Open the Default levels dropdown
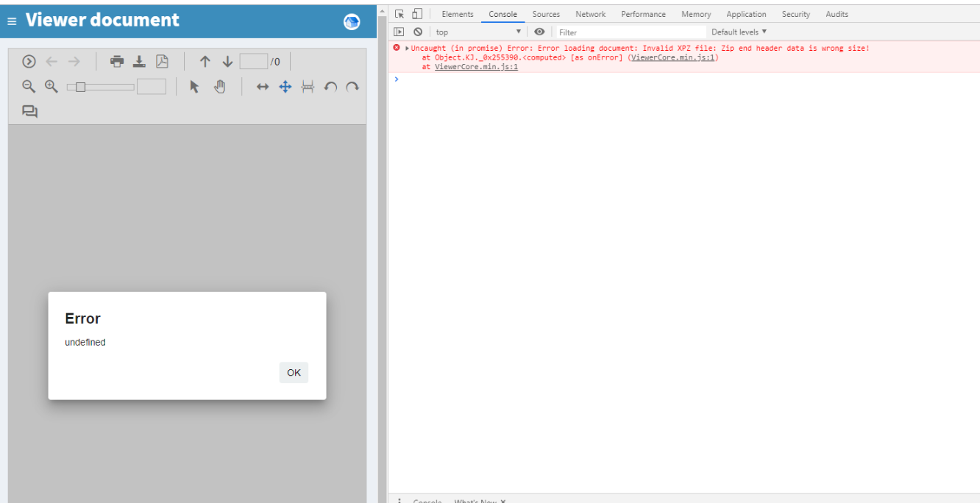The height and width of the screenshot is (503, 980). coord(739,32)
